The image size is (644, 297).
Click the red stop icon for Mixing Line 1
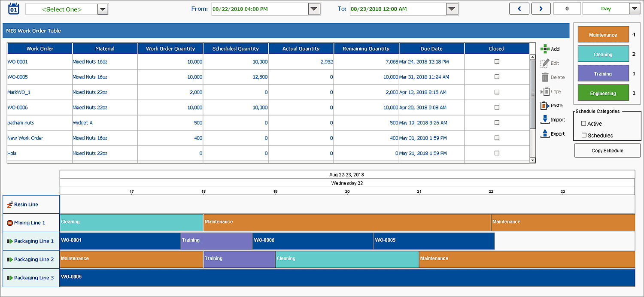point(10,223)
